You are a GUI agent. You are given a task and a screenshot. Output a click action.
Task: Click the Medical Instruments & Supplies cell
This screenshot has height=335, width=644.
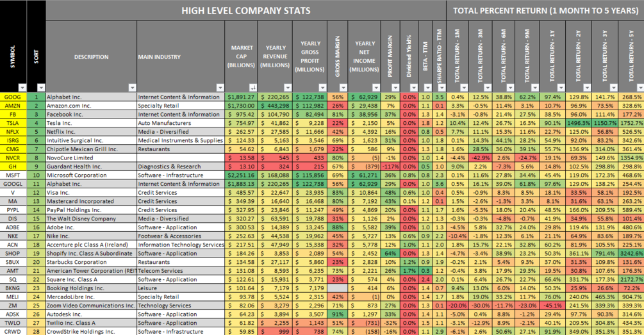click(x=181, y=140)
